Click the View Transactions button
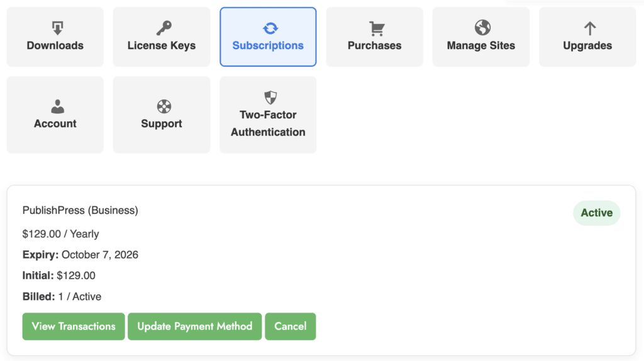 pos(74,326)
